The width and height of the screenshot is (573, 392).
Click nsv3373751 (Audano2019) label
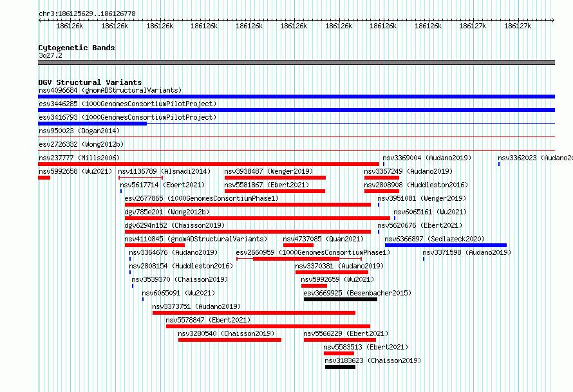pyautogui.click(x=196, y=306)
